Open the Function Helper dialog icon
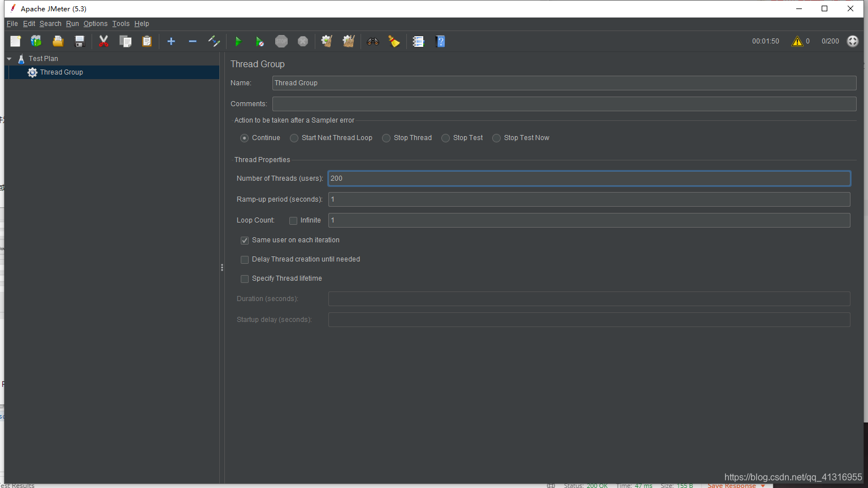 pyautogui.click(x=418, y=41)
